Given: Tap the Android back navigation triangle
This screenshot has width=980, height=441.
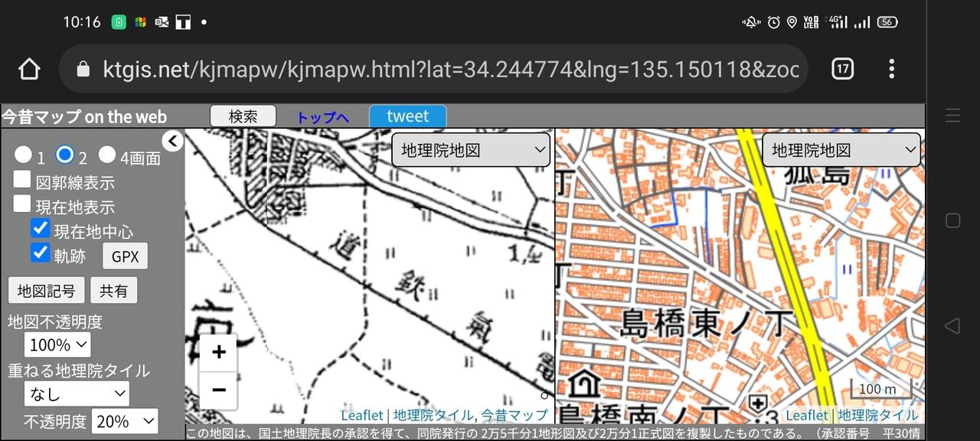Looking at the screenshot, I should [x=952, y=326].
